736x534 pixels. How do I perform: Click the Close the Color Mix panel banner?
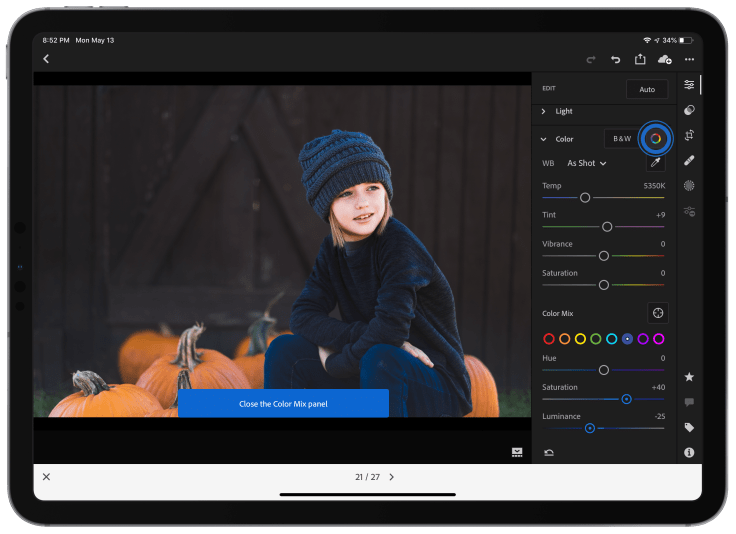283,404
